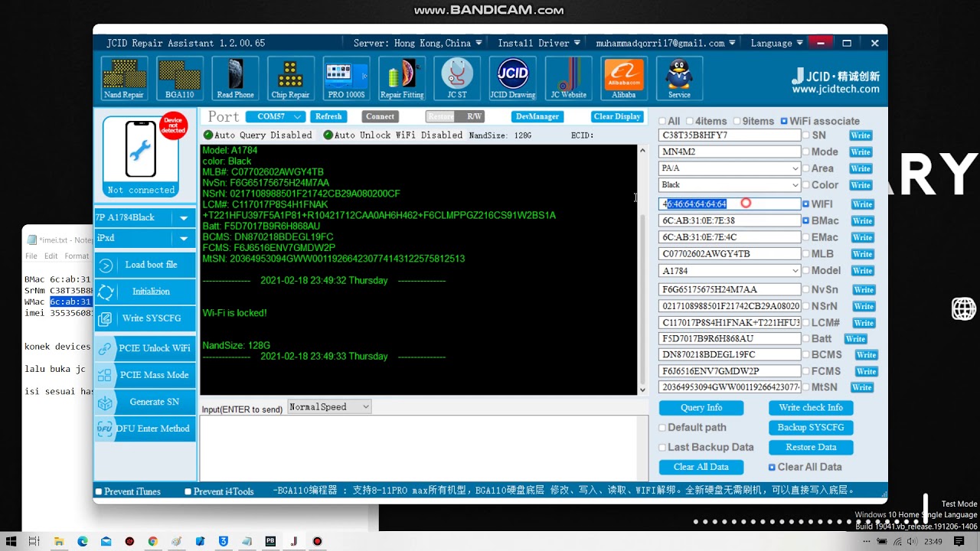Toggle Clear All Data checkbox
Viewport: 980px width, 551px height.
772,468
